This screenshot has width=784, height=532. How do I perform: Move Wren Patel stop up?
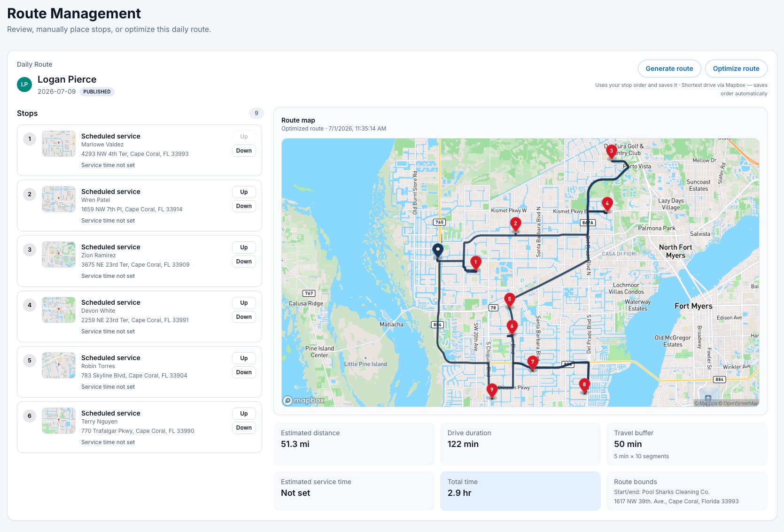pos(244,192)
